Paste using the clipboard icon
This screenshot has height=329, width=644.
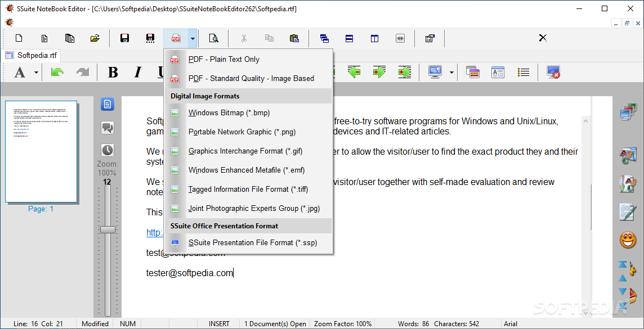coord(294,39)
